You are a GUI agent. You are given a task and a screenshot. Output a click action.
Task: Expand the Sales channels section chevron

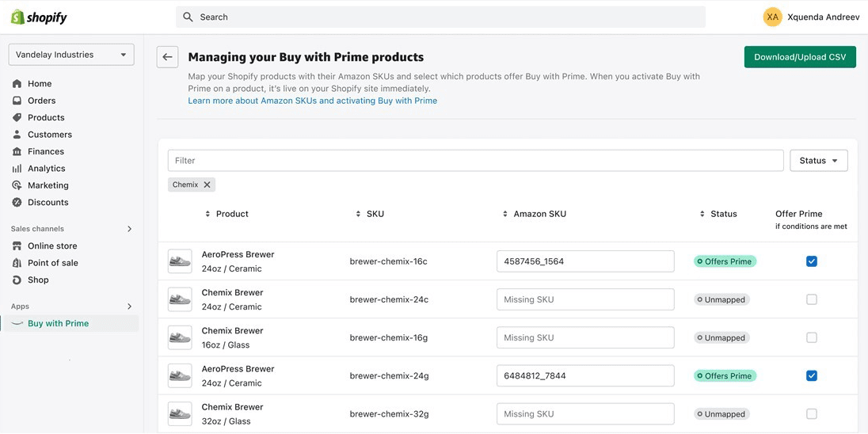130,229
